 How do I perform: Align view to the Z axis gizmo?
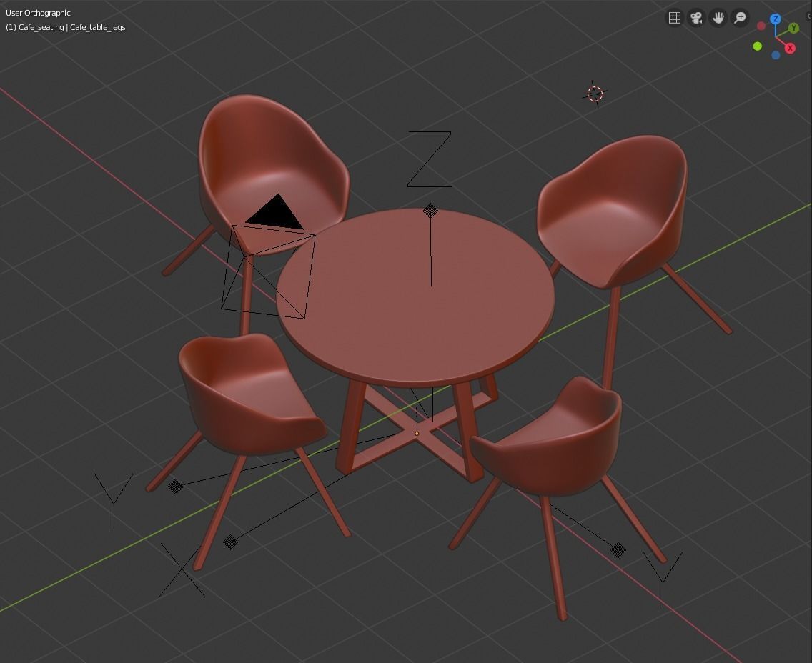coord(776,19)
